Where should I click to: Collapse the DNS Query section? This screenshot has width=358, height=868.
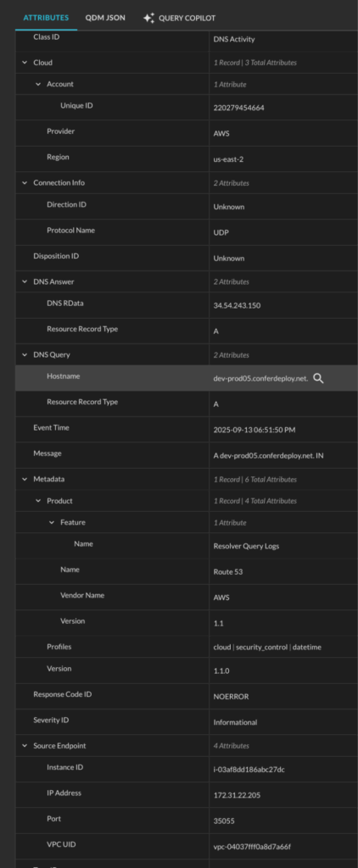[25, 355]
